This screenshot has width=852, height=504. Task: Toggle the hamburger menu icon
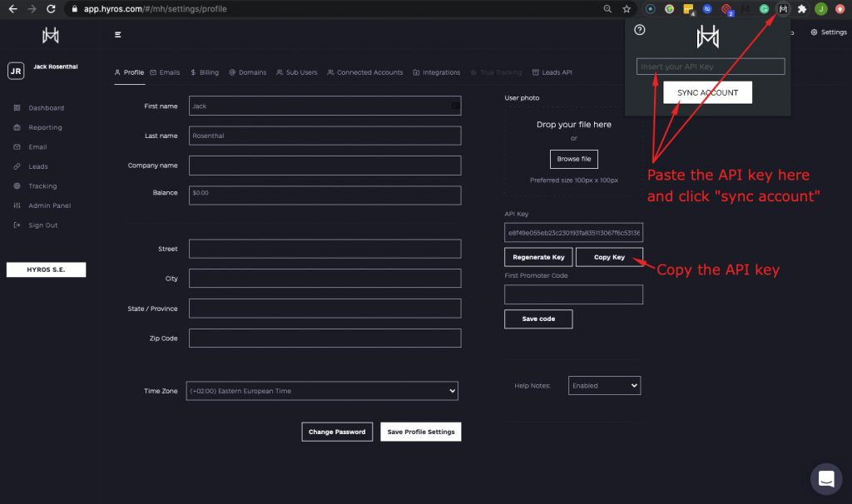(118, 35)
